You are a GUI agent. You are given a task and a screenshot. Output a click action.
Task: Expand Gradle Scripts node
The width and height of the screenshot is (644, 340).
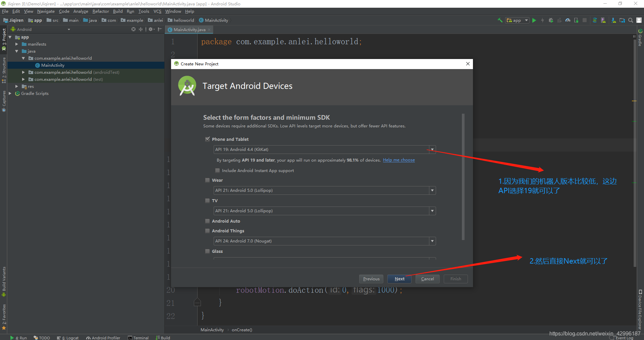(10, 93)
